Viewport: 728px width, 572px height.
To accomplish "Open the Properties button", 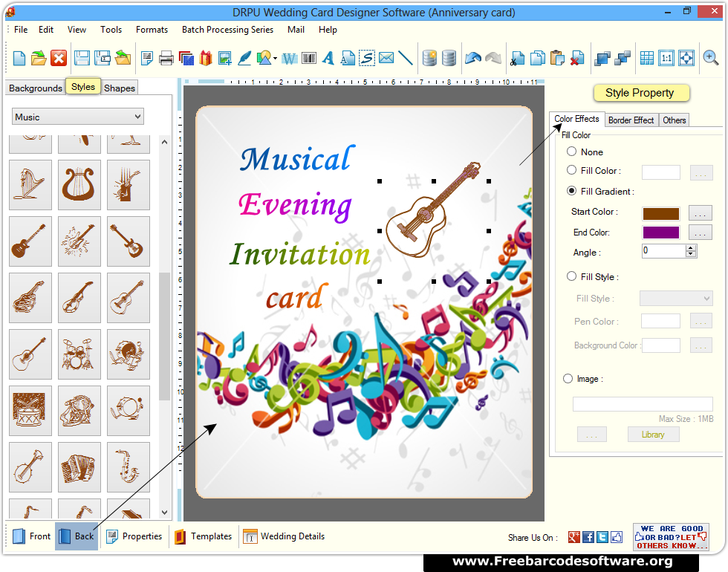I will coord(134,536).
